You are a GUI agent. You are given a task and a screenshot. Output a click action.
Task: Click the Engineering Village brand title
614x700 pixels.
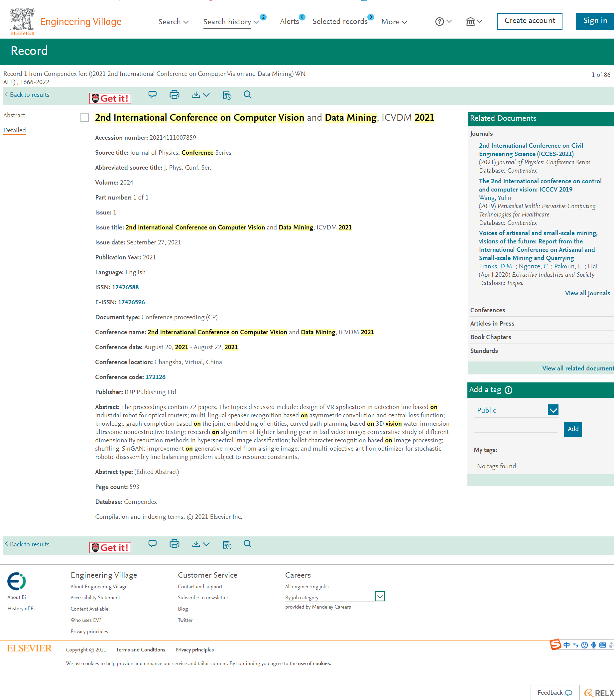81,22
